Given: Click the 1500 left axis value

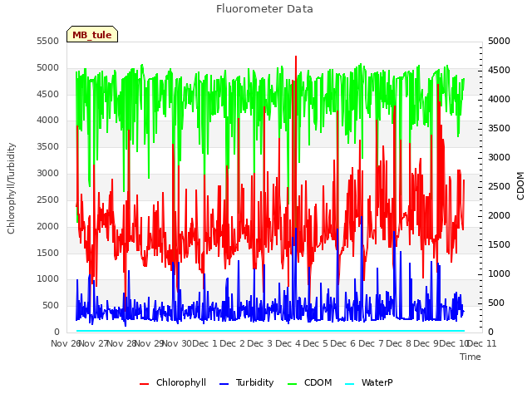Looking at the screenshot, I should [x=48, y=253].
